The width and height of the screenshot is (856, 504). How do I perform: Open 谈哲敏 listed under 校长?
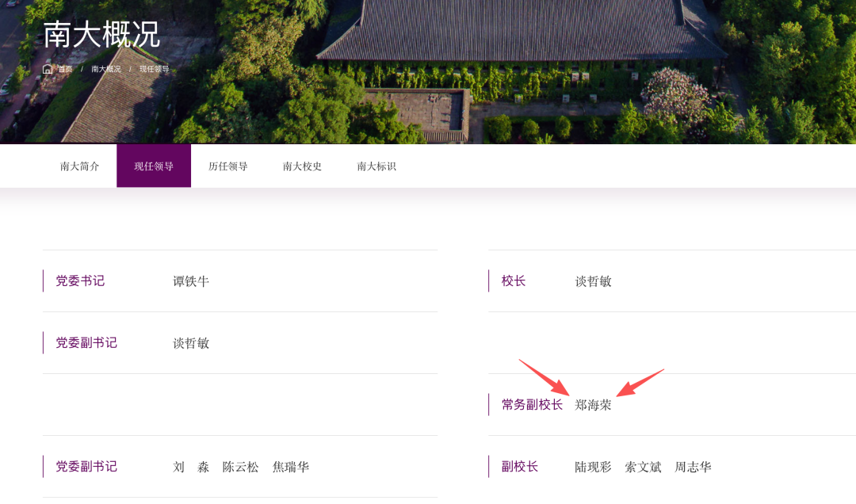point(594,281)
